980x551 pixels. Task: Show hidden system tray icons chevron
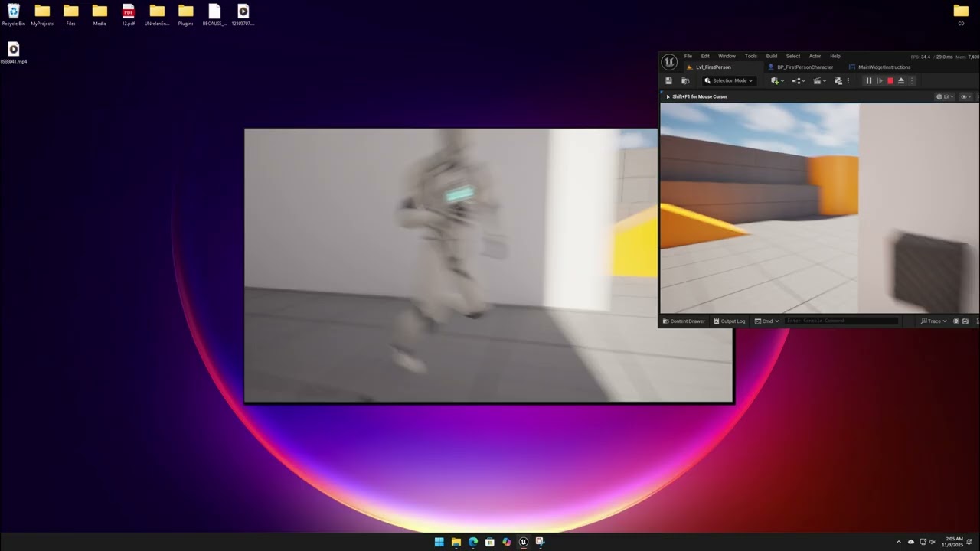[899, 542]
